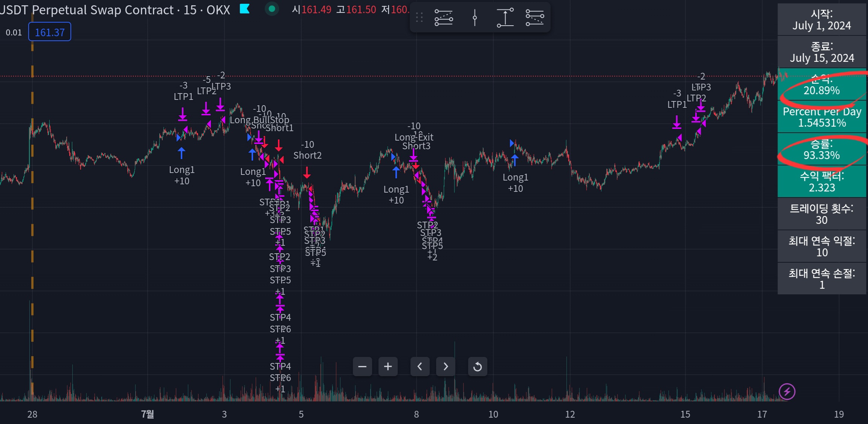Viewport: 868px width, 424px height.
Task: Grab the favorites toolbar drag handle
Action: [x=419, y=17]
